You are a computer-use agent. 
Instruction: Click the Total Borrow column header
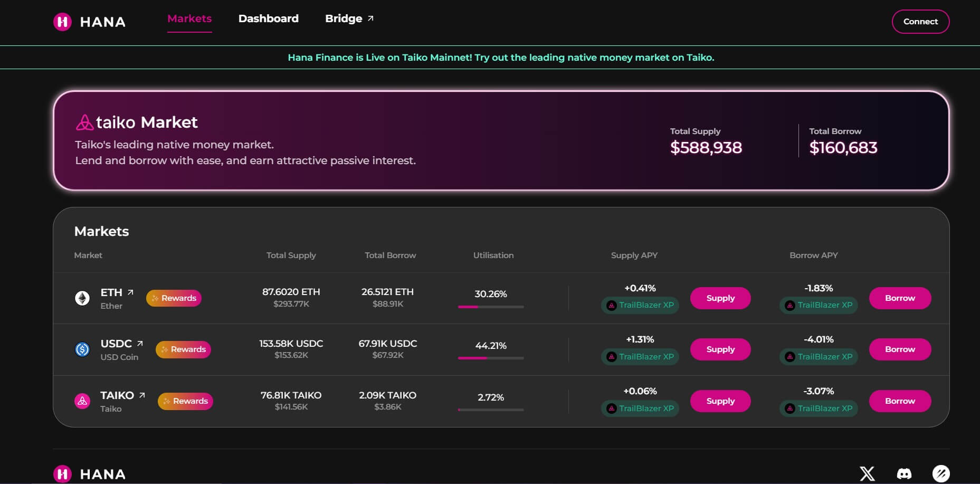pos(390,255)
